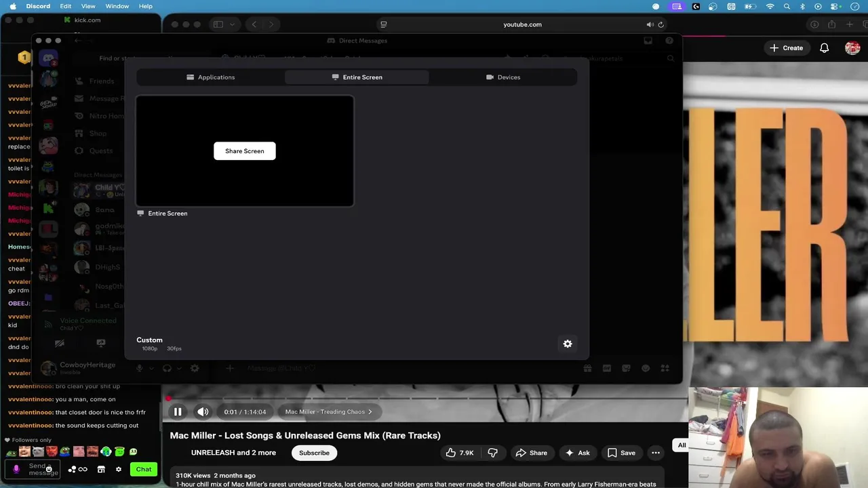This screenshot has height=488, width=868.
Task: Click the infinity icon in Kick chat
Action: pos(83,469)
